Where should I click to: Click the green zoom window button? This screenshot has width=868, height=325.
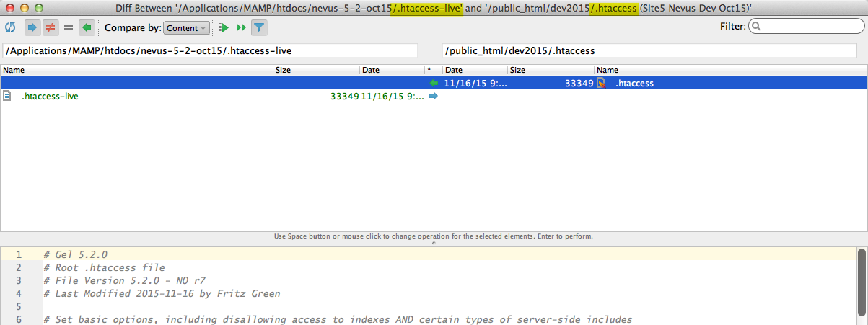coord(38,7)
